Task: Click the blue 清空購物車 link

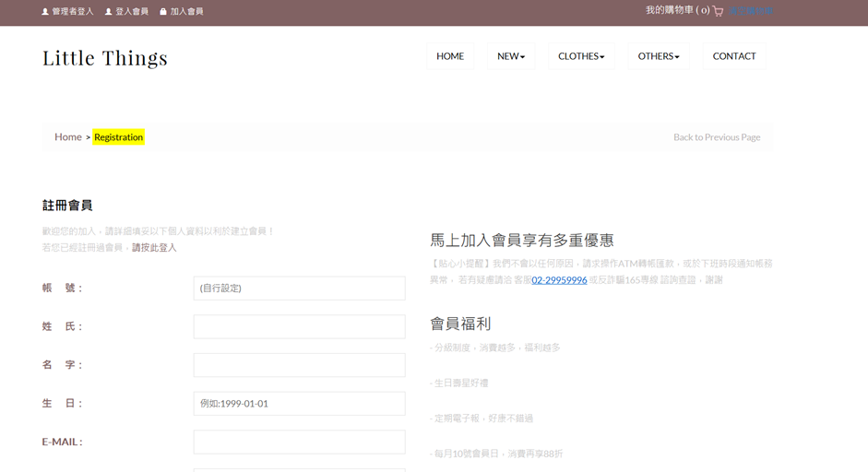Action: (x=751, y=11)
